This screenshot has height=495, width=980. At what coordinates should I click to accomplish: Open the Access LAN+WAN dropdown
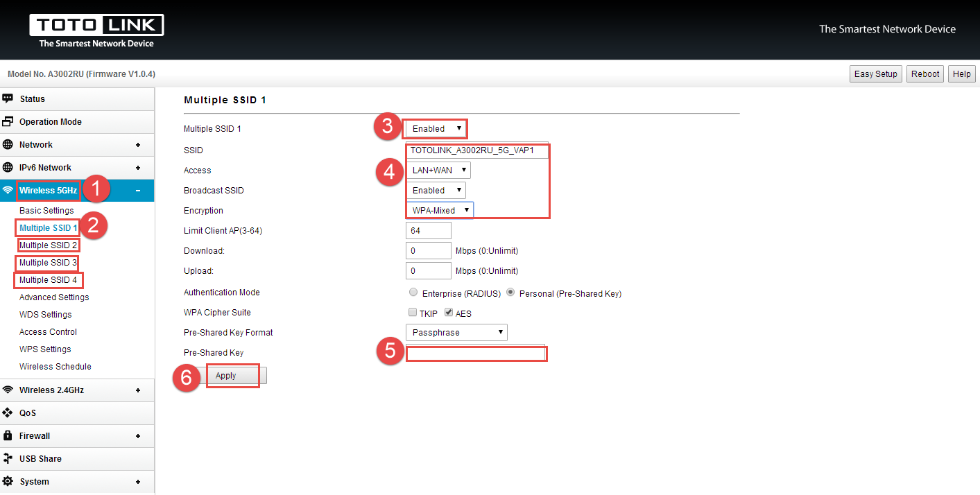click(438, 171)
